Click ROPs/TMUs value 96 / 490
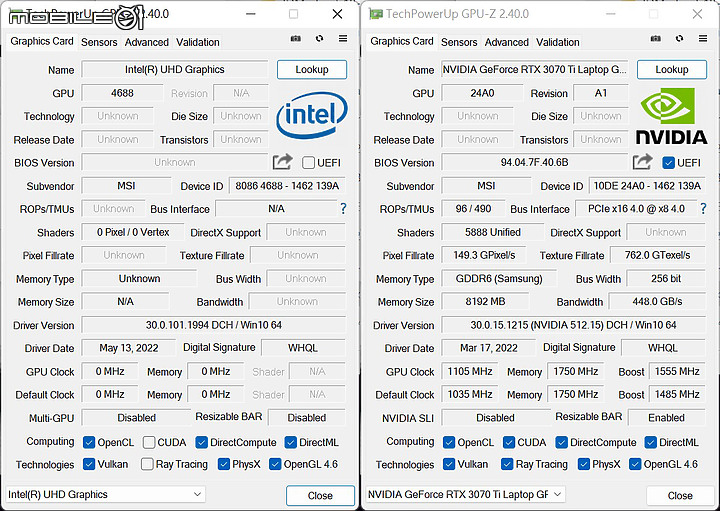The width and height of the screenshot is (720, 511). coord(473,209)
